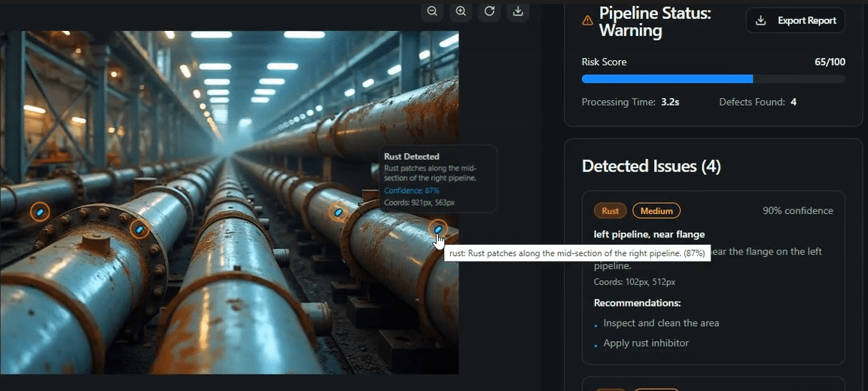Click the zoom in magnifier icon

click(x=461, y=11)
